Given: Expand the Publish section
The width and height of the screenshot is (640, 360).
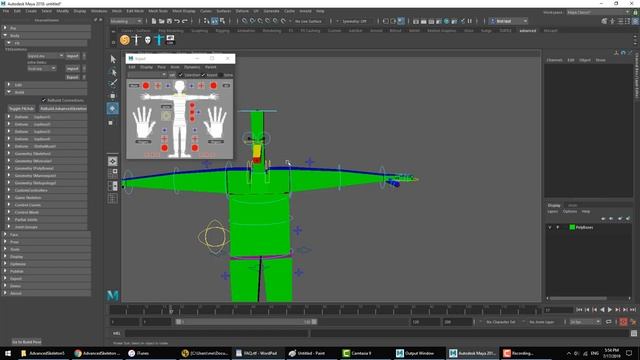Looking at the screenshot, I should coord(5,271).
